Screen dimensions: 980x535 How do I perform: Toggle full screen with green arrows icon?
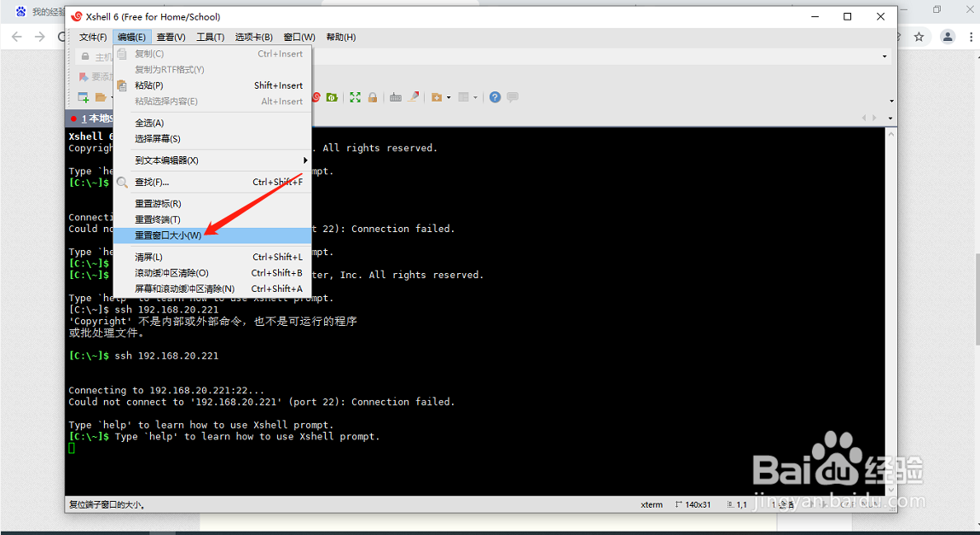pos(355,97)
